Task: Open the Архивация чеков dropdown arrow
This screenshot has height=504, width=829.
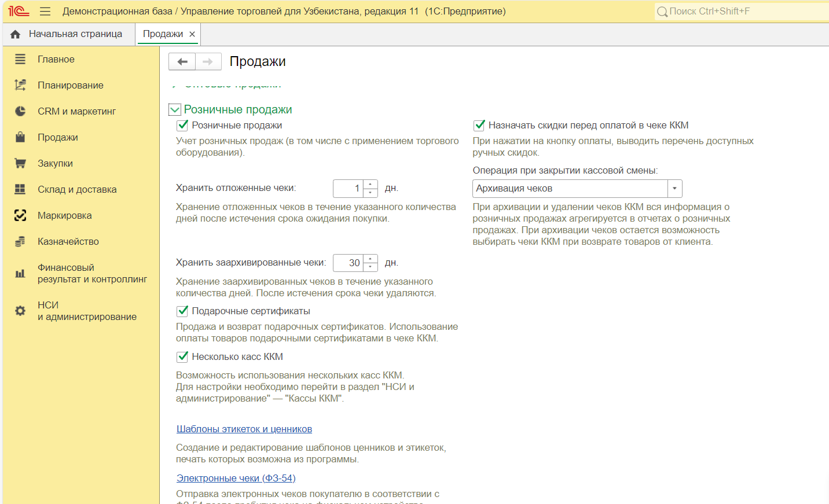Action: (674, 189)
